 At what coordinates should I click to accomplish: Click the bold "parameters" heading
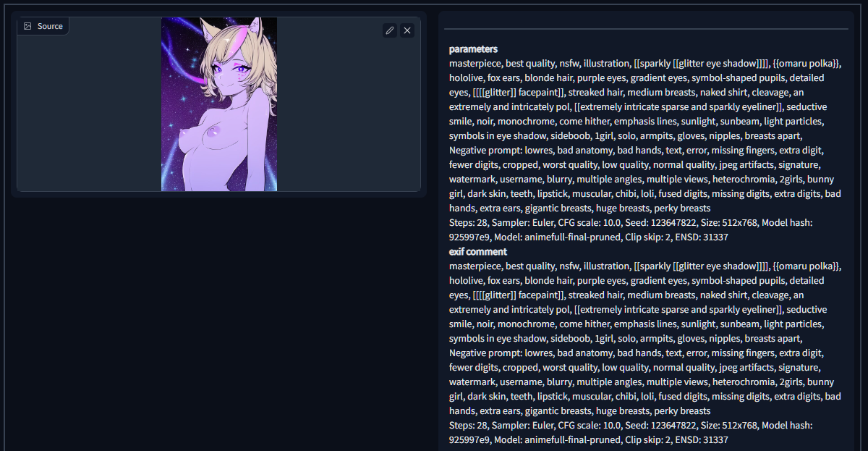pos(473,49)
